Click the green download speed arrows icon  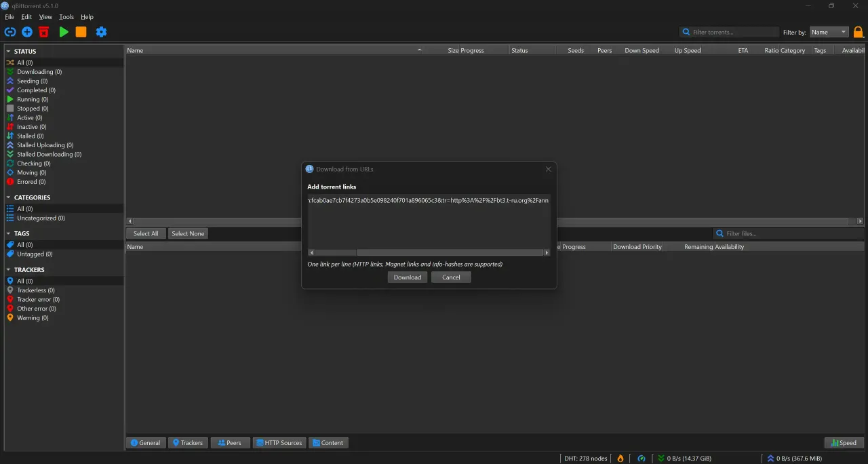pos(661,459)
